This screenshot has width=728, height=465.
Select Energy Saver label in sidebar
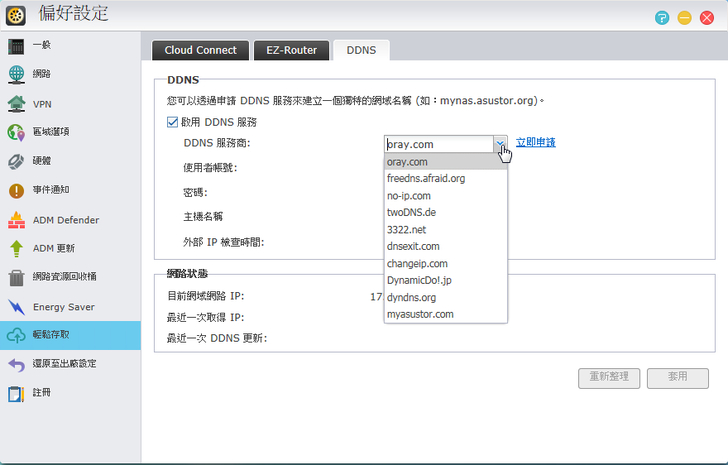click(64, 307)
